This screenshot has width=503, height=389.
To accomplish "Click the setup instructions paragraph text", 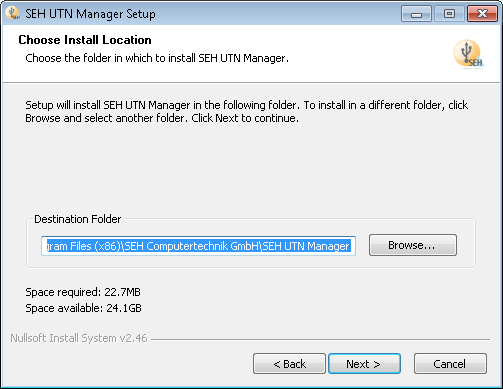I will pyautogui.click(x=246, y=111).
